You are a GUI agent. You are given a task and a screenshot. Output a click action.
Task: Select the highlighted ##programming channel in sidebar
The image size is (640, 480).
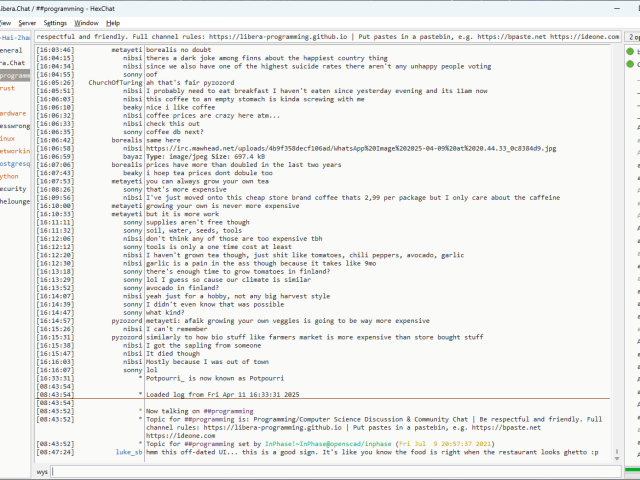[16, 75]
